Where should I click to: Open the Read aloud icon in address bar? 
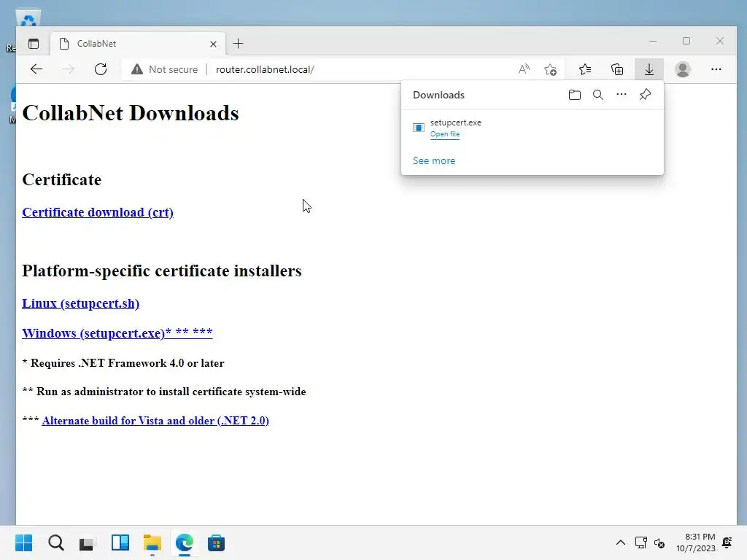(524, 69)
